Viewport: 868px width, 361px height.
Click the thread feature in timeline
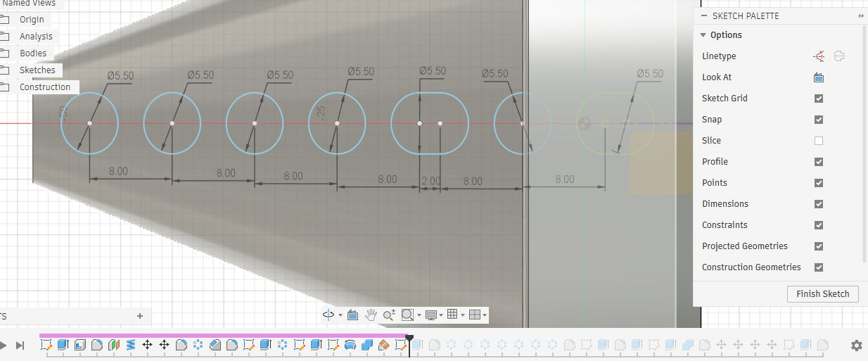131,345
